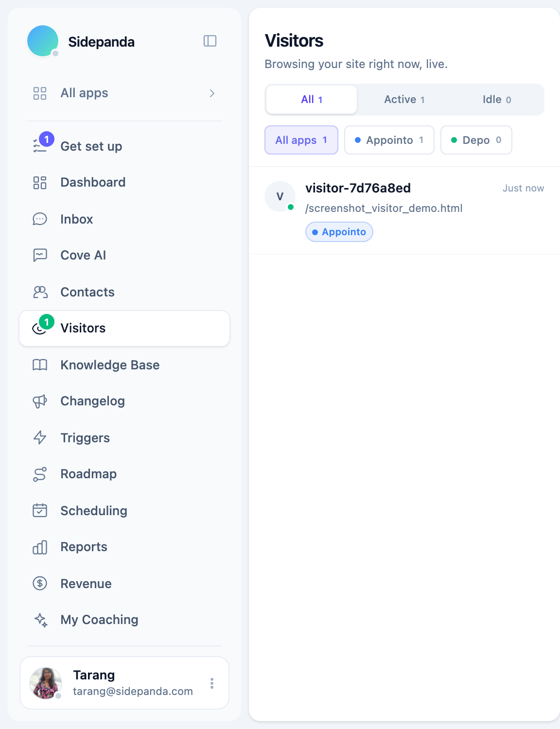Switch to the Idle visitors tab
The width and height of the screenshot is (560, 729).
[497, 100]
